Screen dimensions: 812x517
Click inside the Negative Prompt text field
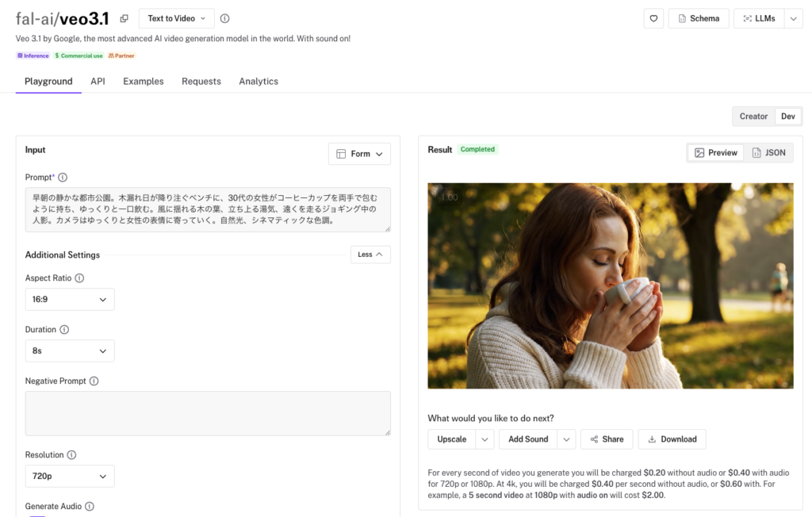point(208,413)
